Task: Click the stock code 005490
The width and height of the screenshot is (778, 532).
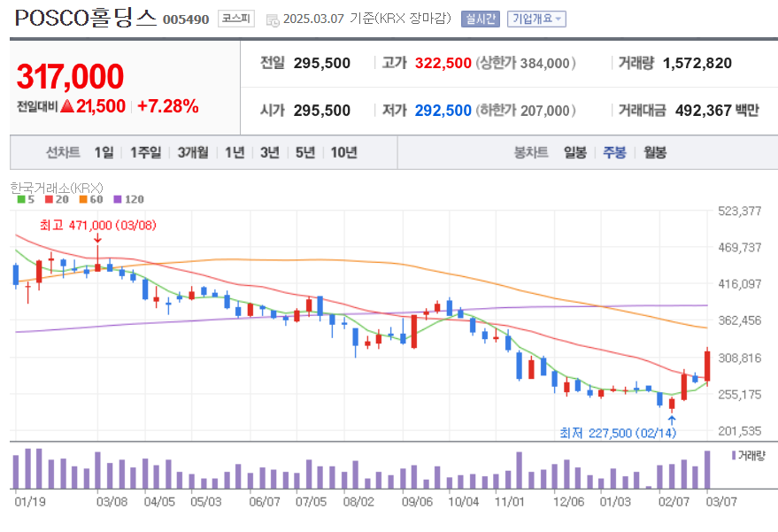Action: (x=186, y=19)
